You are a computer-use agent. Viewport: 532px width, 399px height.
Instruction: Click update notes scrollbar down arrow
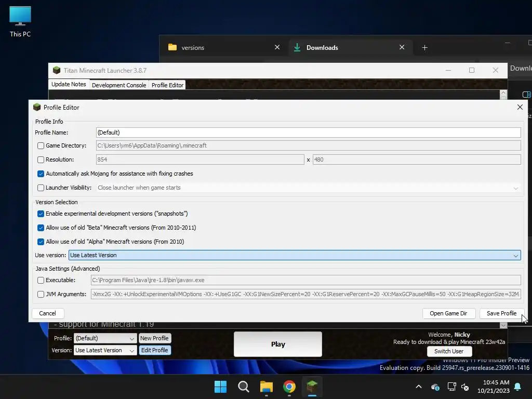point(503,325)
